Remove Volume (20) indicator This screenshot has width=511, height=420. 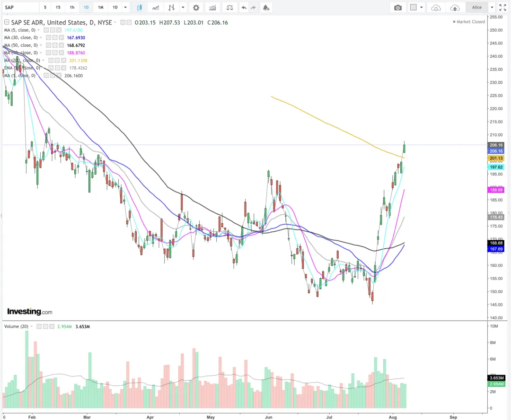52,326
